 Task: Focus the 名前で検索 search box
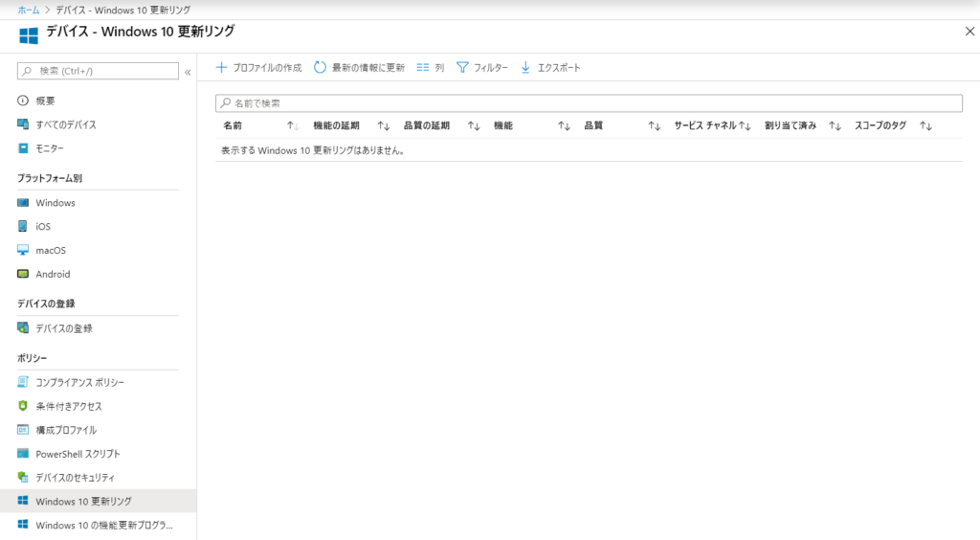tap(589, 103)
